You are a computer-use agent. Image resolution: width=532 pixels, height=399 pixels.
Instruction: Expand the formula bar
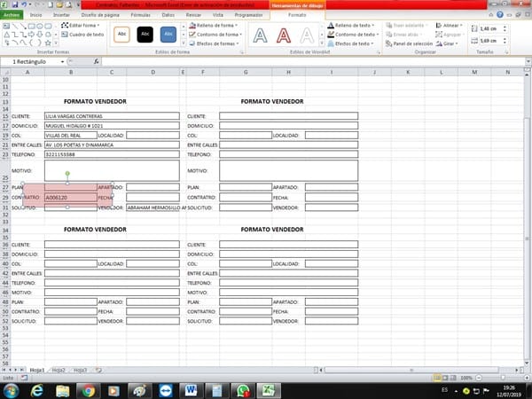coord(528,62)
